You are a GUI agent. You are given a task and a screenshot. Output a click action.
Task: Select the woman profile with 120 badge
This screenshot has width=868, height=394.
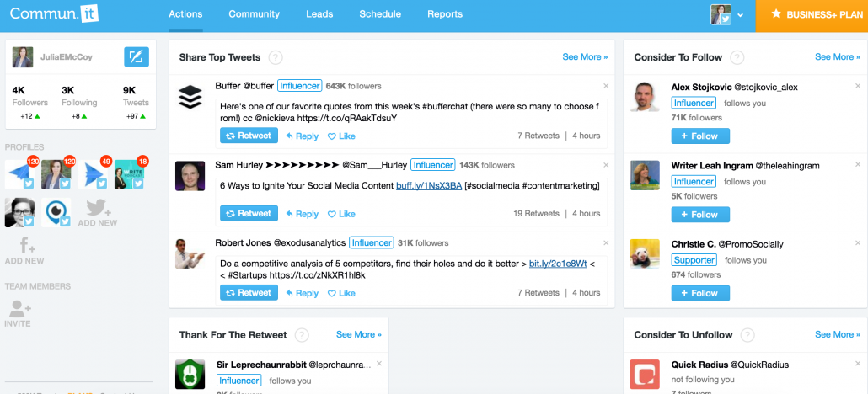[56, 175]
